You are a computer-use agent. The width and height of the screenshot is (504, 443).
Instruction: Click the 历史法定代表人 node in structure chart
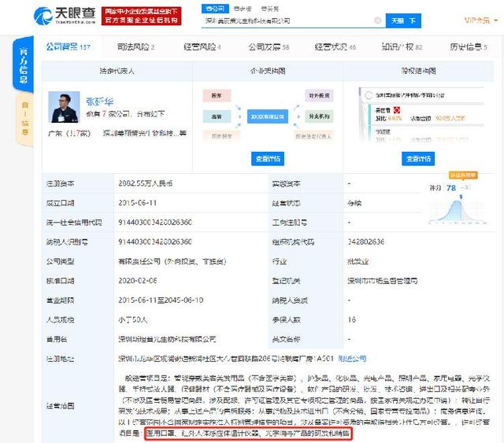click(313, 136)
